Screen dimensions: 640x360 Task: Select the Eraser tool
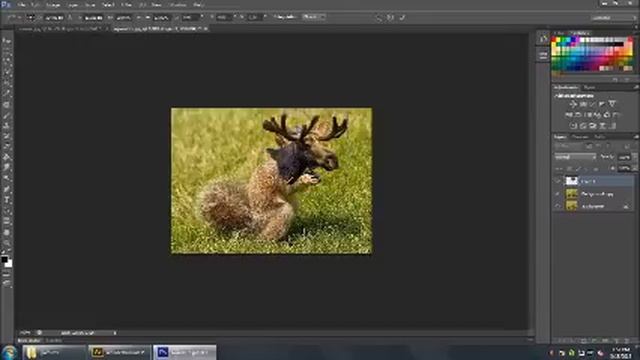(7, 147)
